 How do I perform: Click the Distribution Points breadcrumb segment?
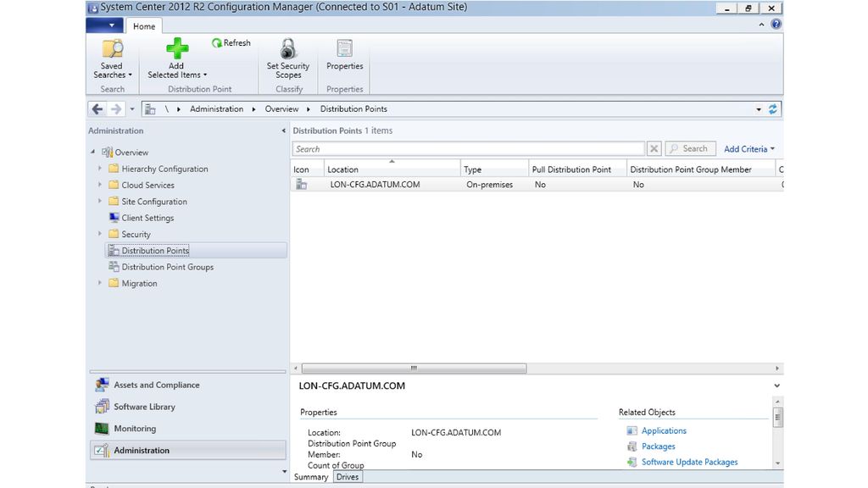pyautogui.click(x=353, y=109)
